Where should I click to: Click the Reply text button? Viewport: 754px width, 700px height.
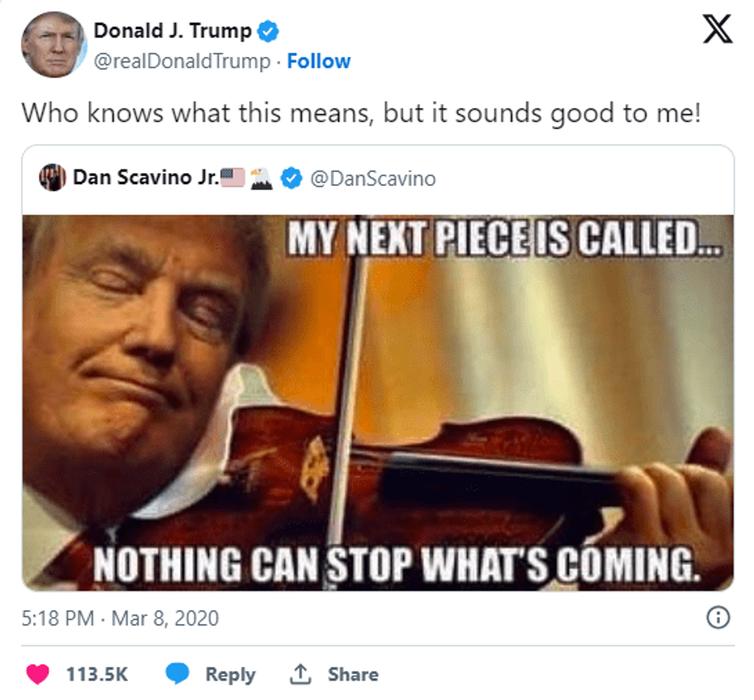(229, 675)
